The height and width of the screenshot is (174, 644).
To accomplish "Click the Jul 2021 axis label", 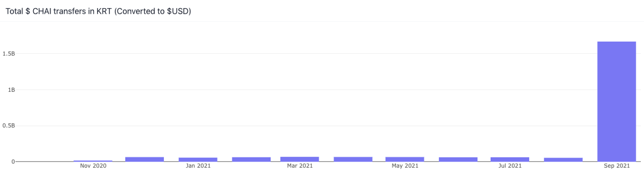I will click(x=510, y=166).
